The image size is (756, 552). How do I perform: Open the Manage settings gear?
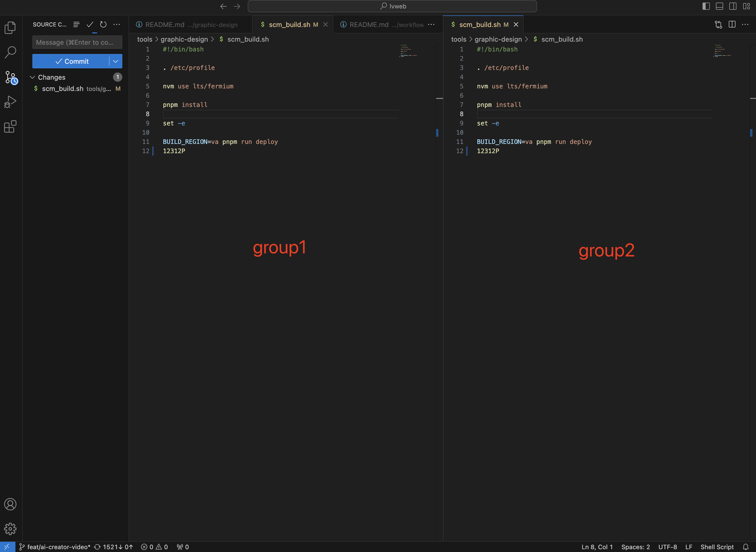click(10, 529)
